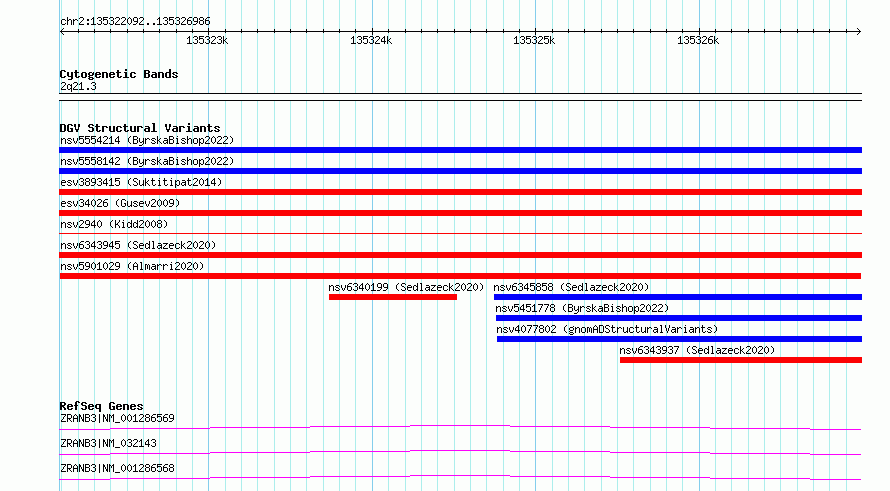The height and width of the screenshot is (491, 890).
Task: Click the 2q21.3 cytogenetic band label
Action: 78,87
